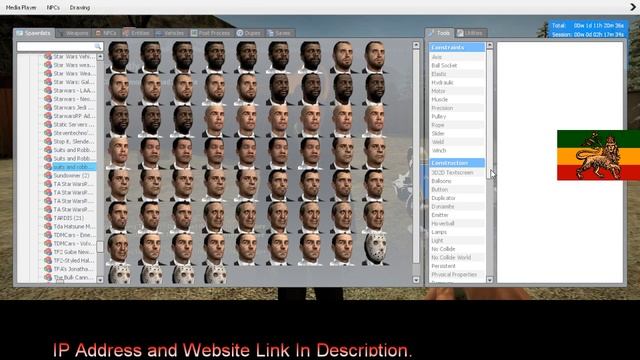Select the Utilities tab
The image size is (640, 360).
click(x=470, y=33)
